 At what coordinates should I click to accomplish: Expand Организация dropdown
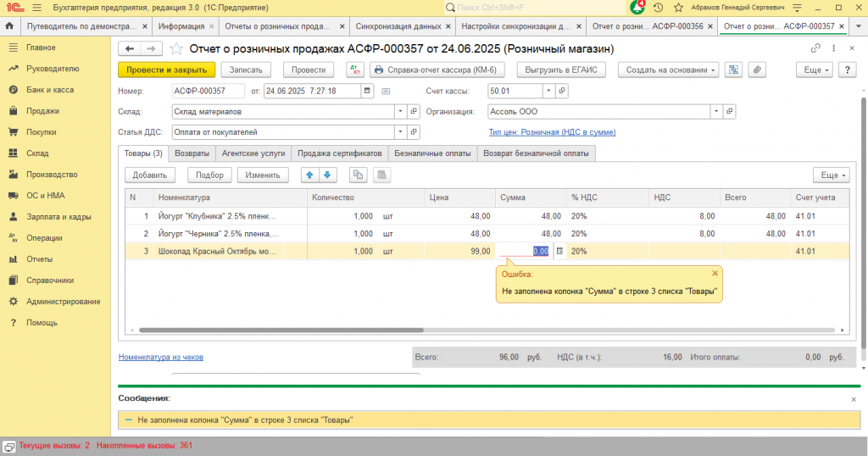716,112
